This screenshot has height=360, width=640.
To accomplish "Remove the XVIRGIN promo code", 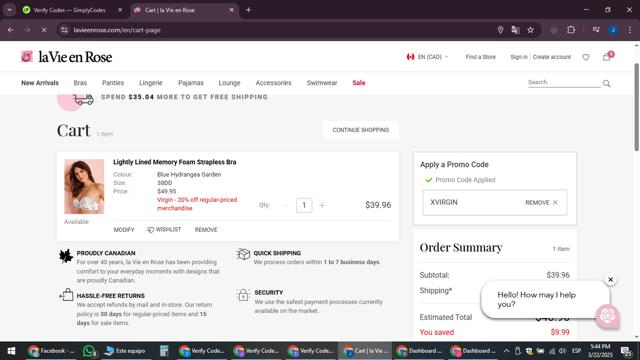I will point(541,202).
